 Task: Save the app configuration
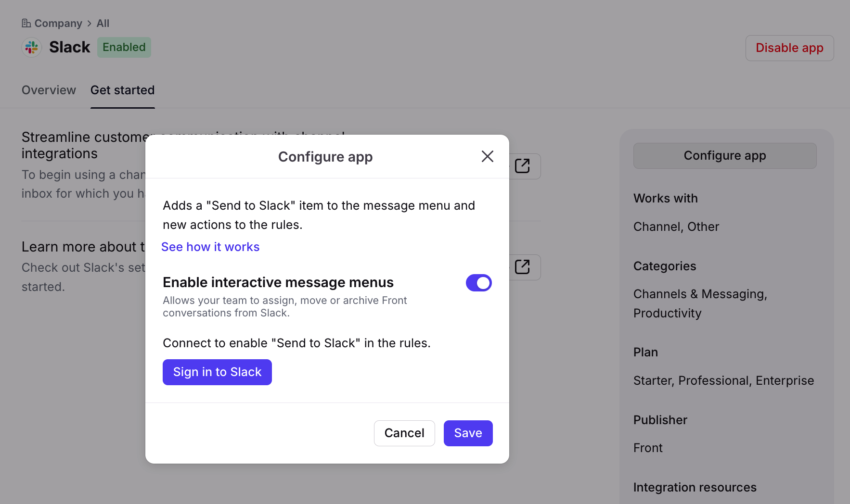click(x=468, y=433)
